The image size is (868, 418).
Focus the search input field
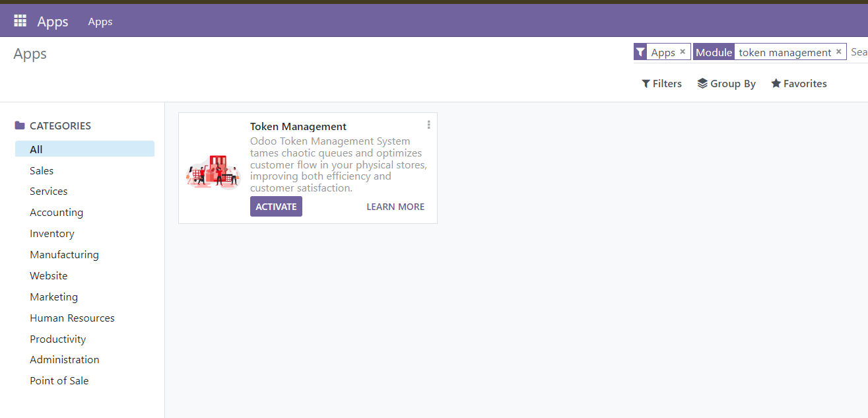858,52
